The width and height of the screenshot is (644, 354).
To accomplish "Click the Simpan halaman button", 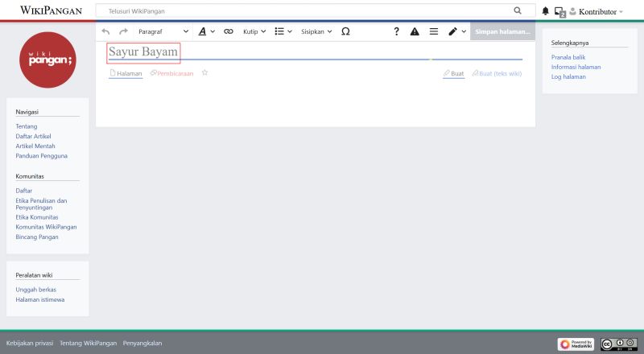I will click(x=502, y=31).
